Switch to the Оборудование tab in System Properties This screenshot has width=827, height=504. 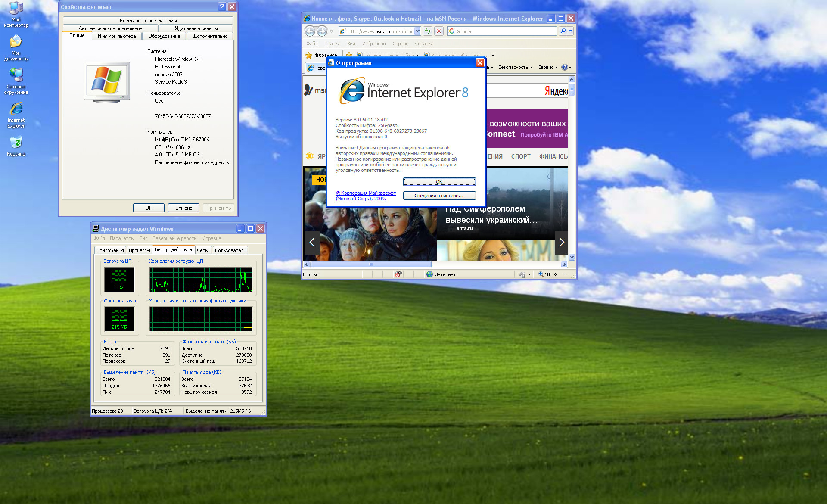(165, 36)
